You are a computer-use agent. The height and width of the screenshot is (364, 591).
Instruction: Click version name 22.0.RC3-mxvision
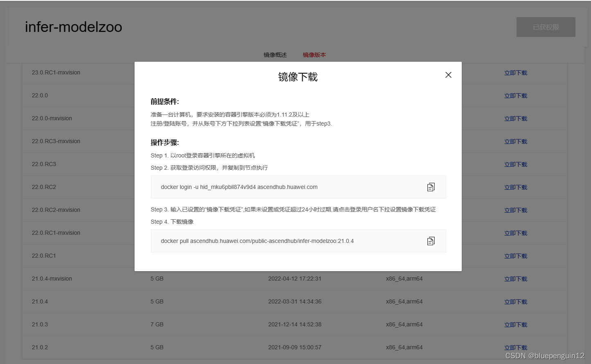coord(56,141)
